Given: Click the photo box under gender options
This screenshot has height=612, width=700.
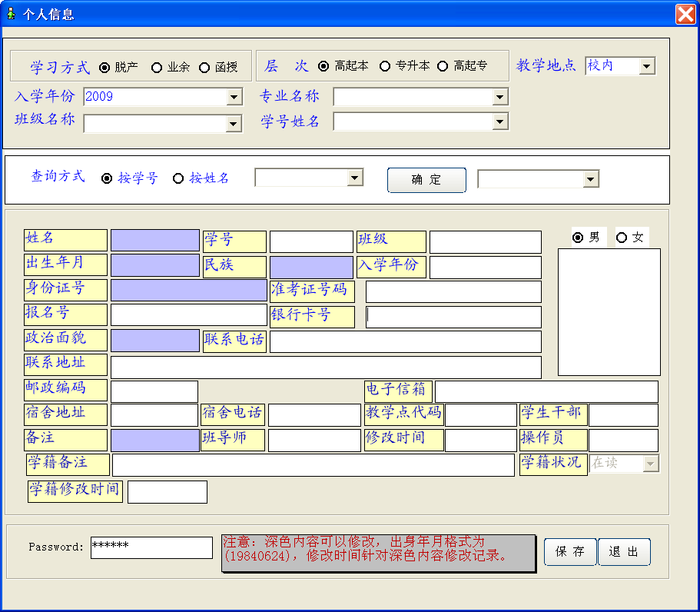Looking at the screenshot, I should click(x=609, y=311).
